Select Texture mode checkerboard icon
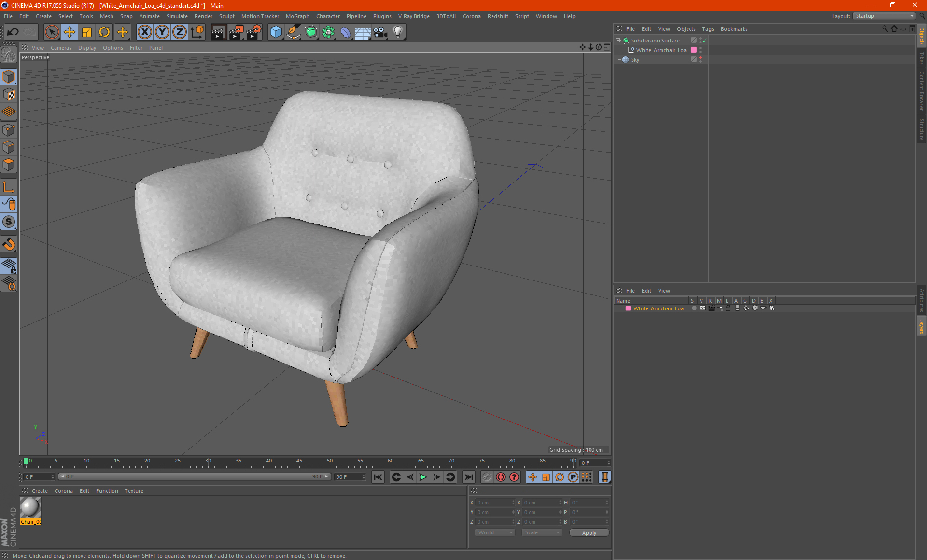The image size is (927, 560). pos(9,95)
